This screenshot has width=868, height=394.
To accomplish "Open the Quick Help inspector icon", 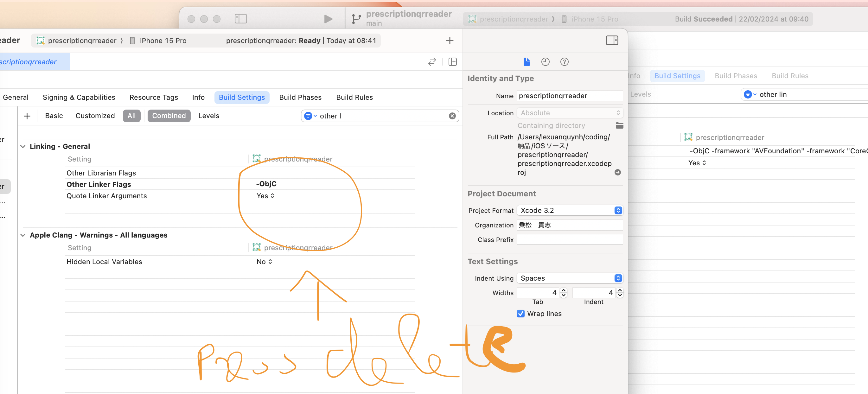I will coord(564,62).
